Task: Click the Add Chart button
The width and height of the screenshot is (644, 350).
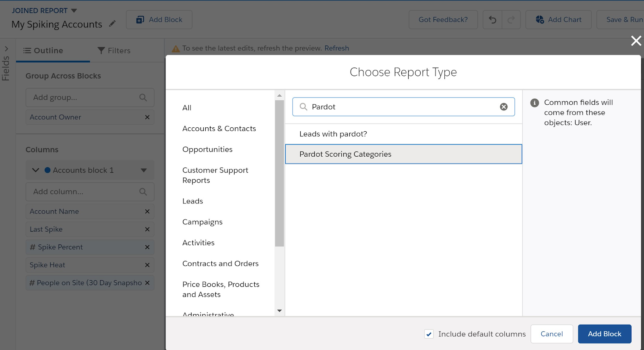Action: pyautogui.click(x=558, y=20)
